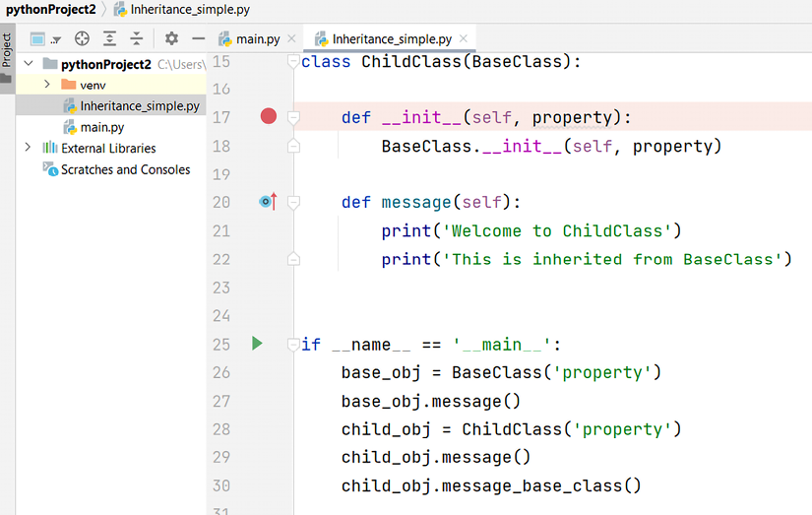Click the text 'Welcome to ChildClass'
Image resolution: width=812 pixels, height=515 pixels.
coord(557,230)
